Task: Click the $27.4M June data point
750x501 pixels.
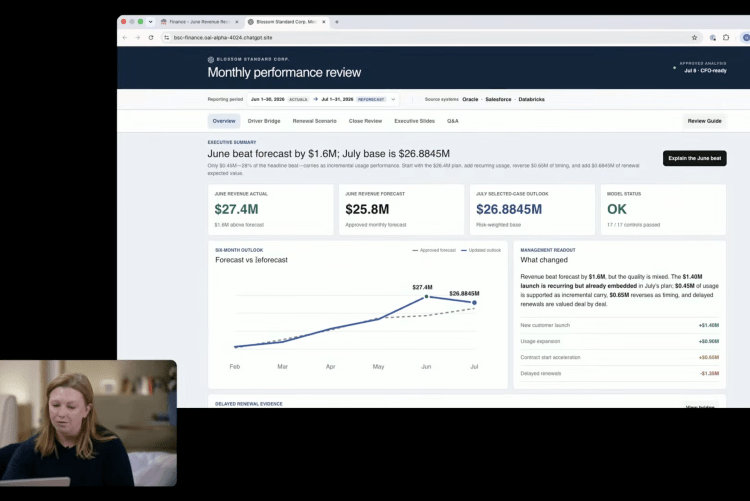Action: (x=426, y=297)
